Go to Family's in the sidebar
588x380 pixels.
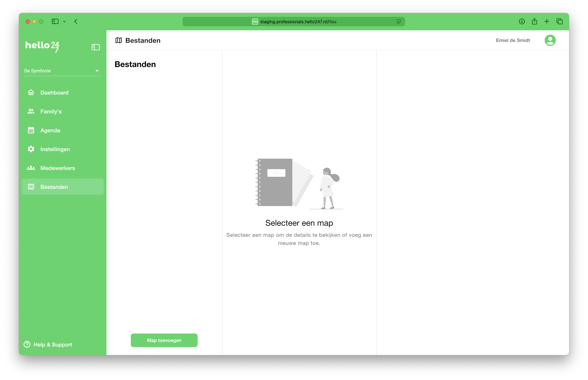click(51, 112)
